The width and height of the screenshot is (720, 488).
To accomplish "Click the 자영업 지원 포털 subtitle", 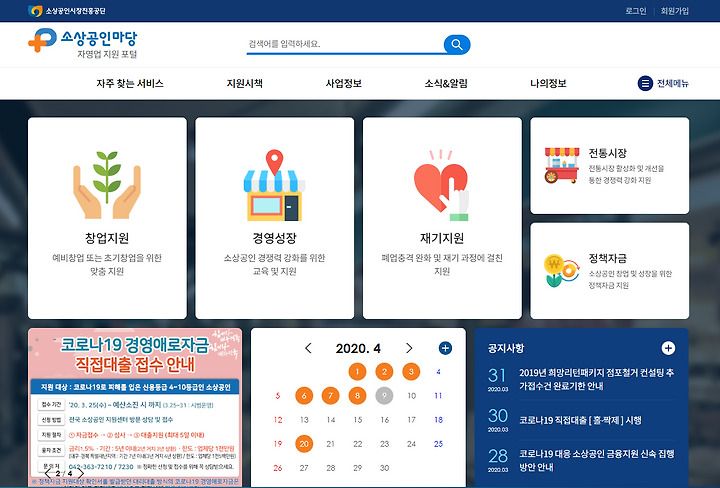I will (x=107, y=54).
